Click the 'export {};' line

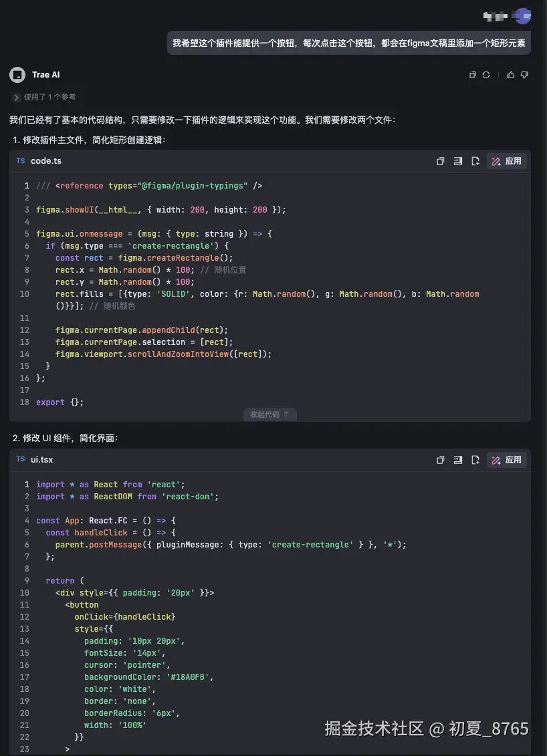pyautogui.click(x=60, y=402)
